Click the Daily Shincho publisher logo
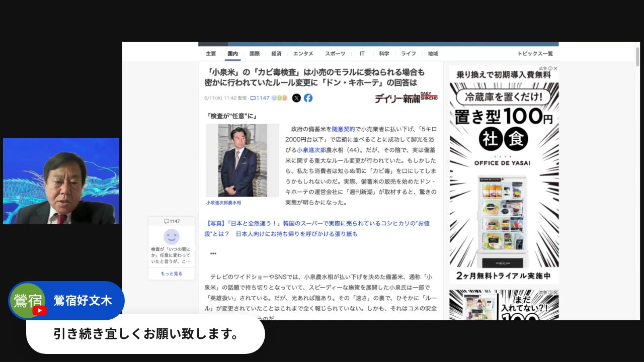 (x=406, y=98)
